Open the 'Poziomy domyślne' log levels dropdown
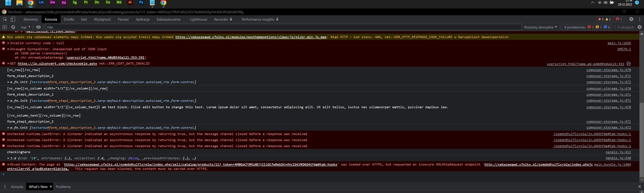This screenshot has height=193, width=644. pos(540,27)
